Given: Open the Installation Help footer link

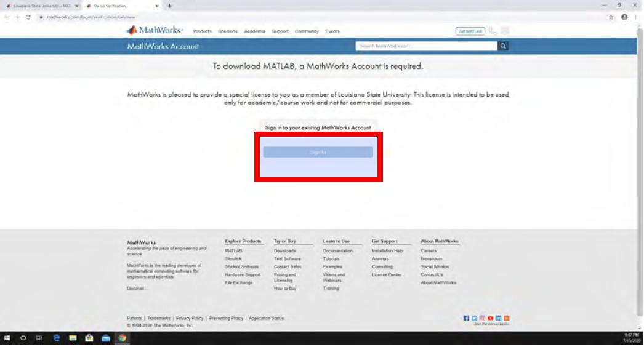Looking at the screenshot, I should 387,251.
